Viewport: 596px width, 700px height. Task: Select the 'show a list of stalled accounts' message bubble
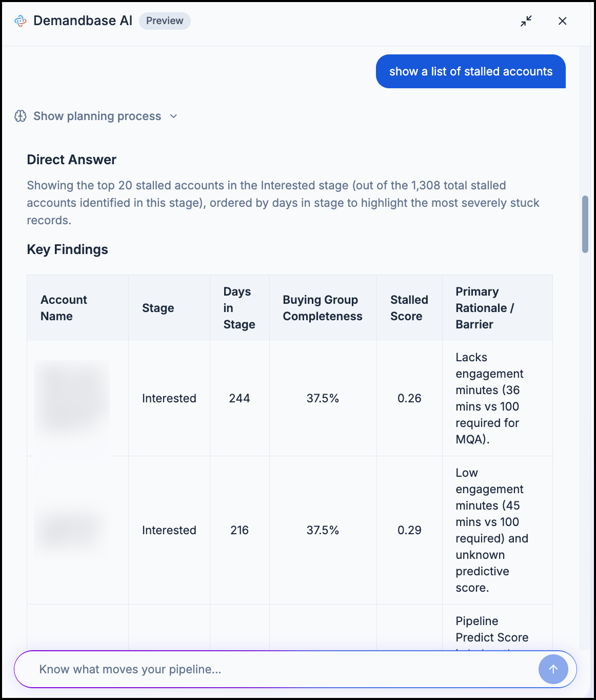pyautogui.click(x=471, y=71)
